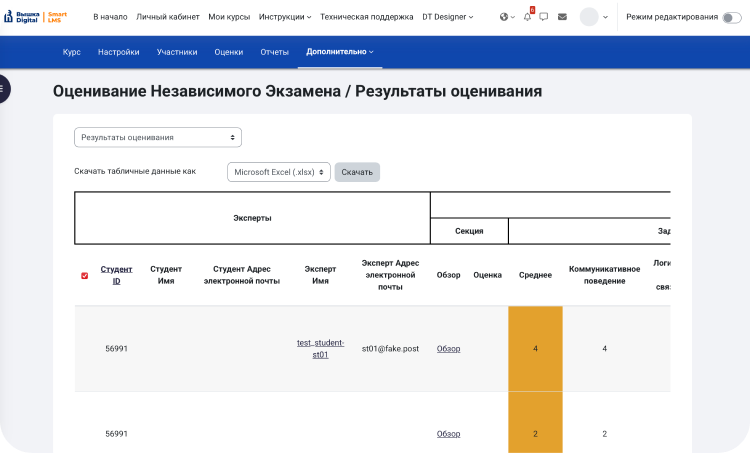Click the orange Среднее cell with value 4

(x=535, y=349)
